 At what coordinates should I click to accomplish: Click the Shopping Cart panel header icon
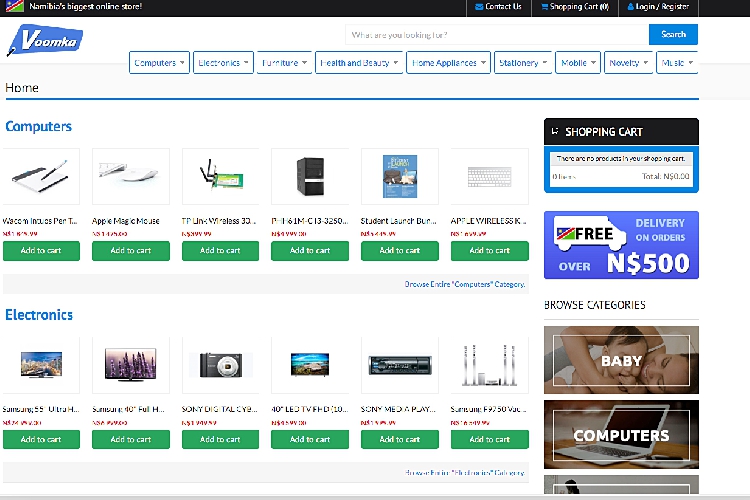(x=555, y=132)
